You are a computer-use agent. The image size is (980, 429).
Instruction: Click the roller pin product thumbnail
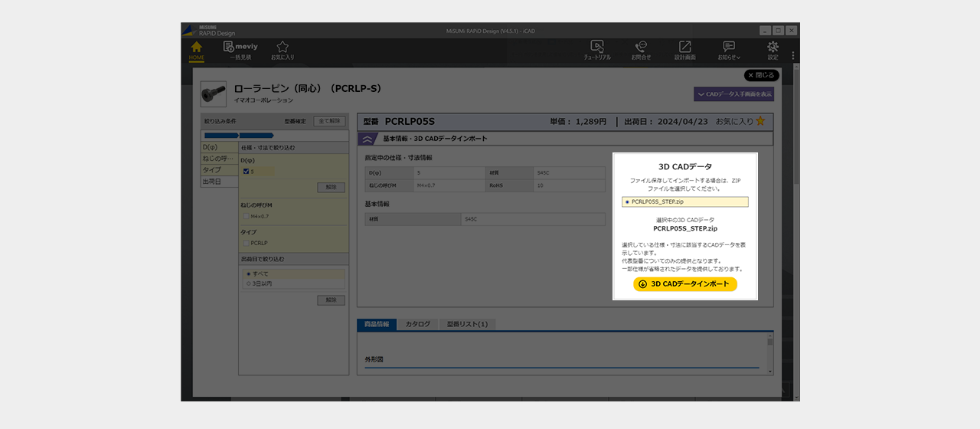[x=213, y=94]
